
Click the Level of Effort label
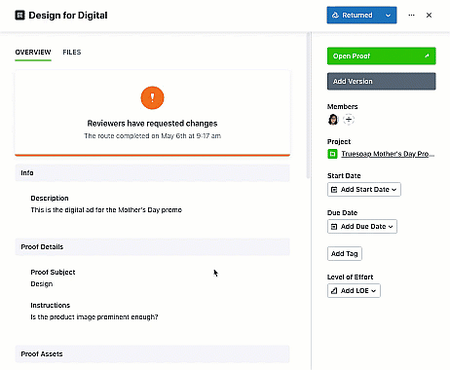point(350,277)
